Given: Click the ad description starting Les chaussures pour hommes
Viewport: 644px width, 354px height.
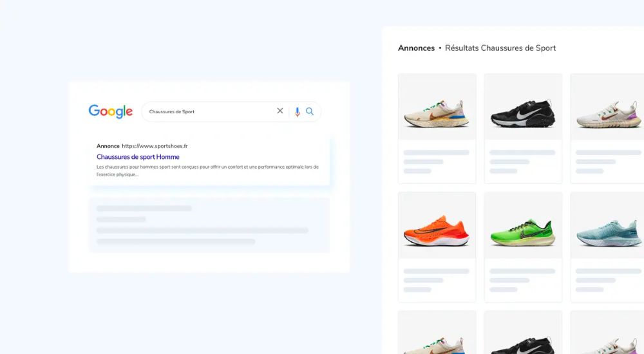Looking at the screenshot, I should (x=207, y=171).
